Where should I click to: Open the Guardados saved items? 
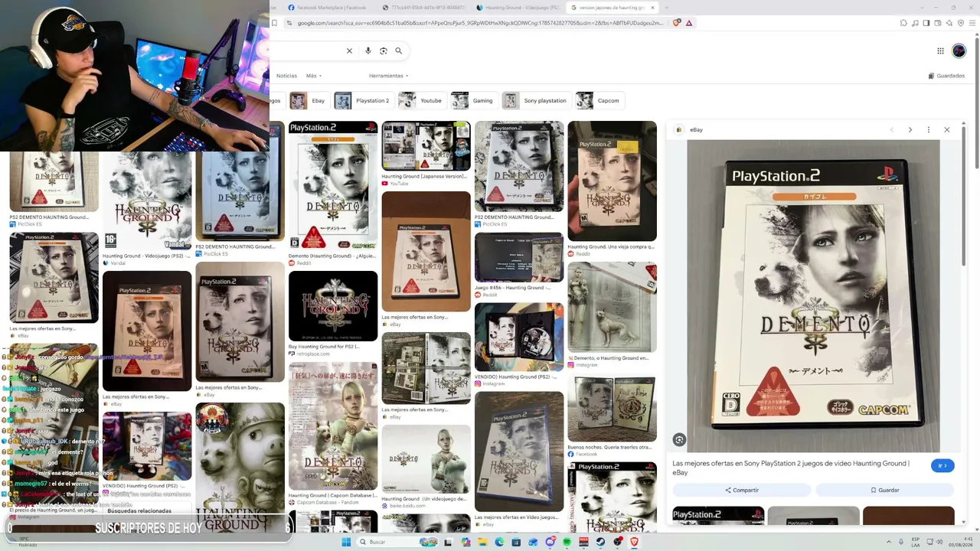946,76
